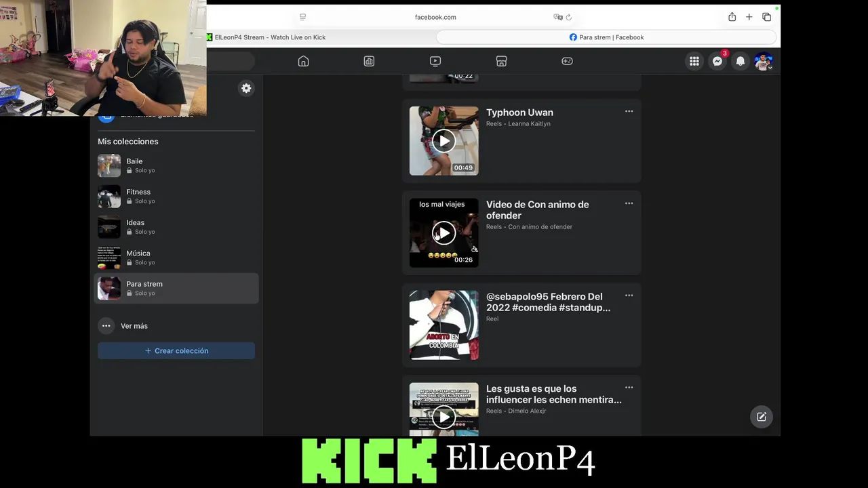Open options for sebapolo95 reel

tap(629, 296)
